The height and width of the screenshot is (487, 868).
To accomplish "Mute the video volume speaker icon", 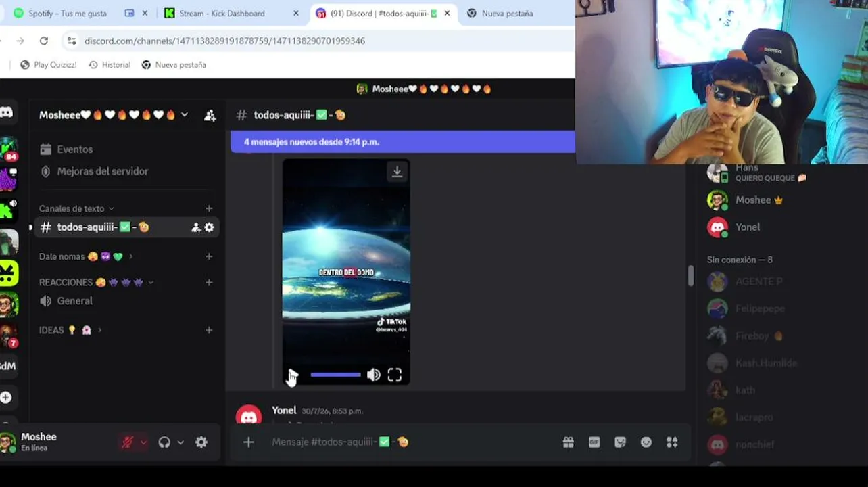I will (373, 375).
